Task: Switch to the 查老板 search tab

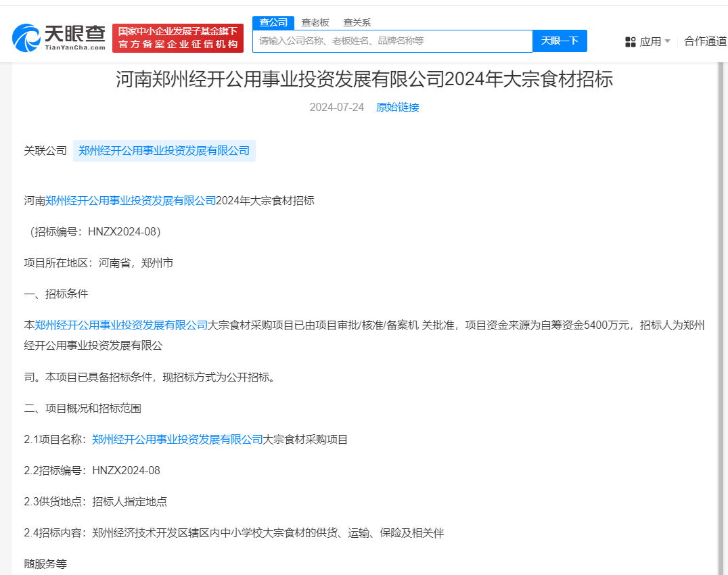Action: [317, 22]
